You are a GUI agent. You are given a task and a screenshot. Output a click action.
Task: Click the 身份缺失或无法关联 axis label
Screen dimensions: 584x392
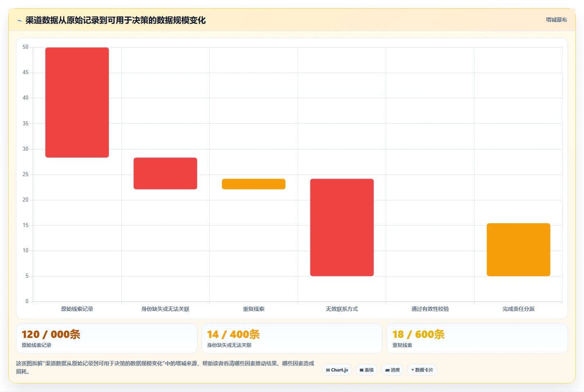tap(165, 309)
